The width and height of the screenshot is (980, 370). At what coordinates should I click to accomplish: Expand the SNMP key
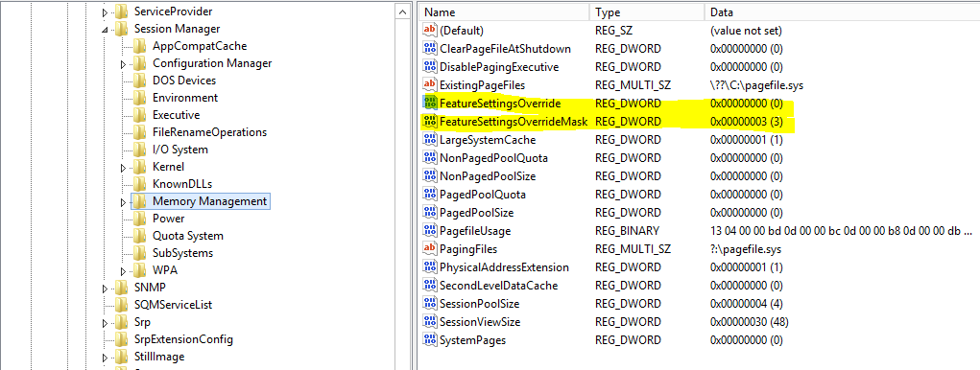point(105,288)
